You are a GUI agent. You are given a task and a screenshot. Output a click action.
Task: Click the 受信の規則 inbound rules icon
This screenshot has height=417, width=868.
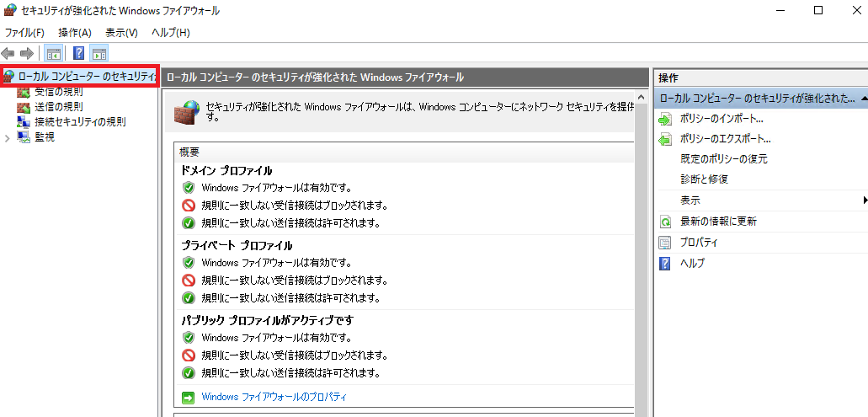tap(24, 92)
